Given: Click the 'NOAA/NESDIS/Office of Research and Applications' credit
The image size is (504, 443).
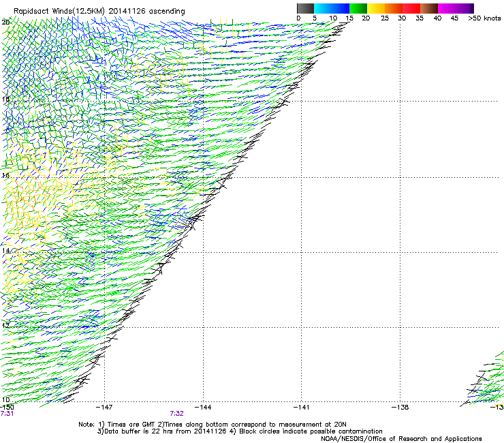Looking at the screenshot, I should pyautogui.click(x=401, y=439).
